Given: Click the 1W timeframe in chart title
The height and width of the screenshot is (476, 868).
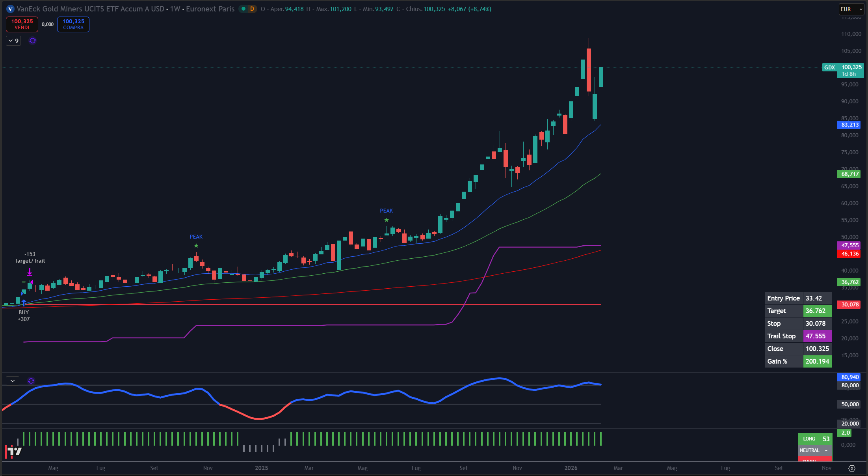Looking at the screenshot, I should 175,9.
